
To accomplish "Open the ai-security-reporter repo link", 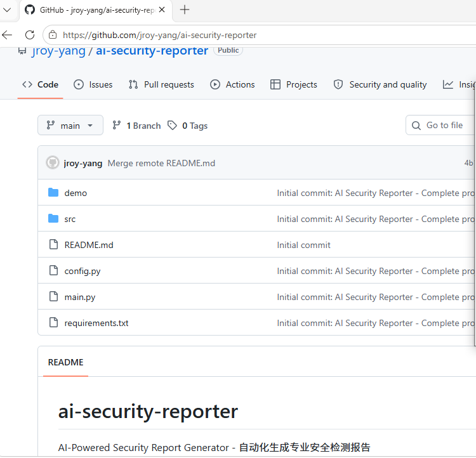I will click(152, 51).
